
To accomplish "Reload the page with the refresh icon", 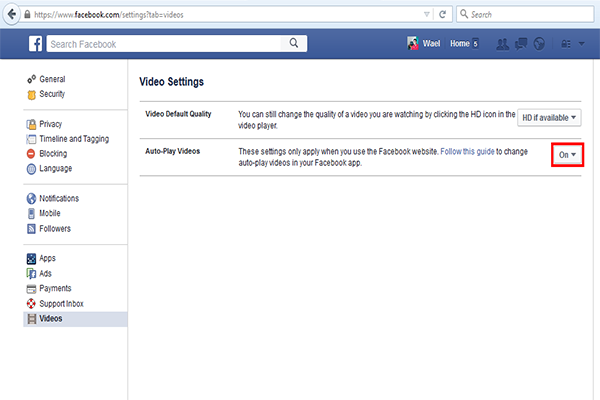I will (x=442, y=15).
